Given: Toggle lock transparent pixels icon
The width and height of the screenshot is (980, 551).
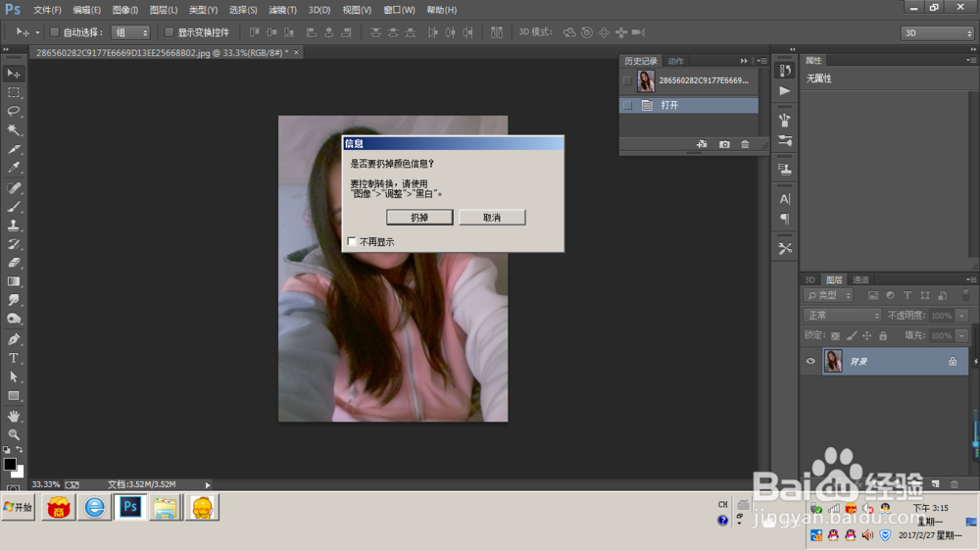Looking at the screenshot, I should pyautogui.click(x=835, y=336).
